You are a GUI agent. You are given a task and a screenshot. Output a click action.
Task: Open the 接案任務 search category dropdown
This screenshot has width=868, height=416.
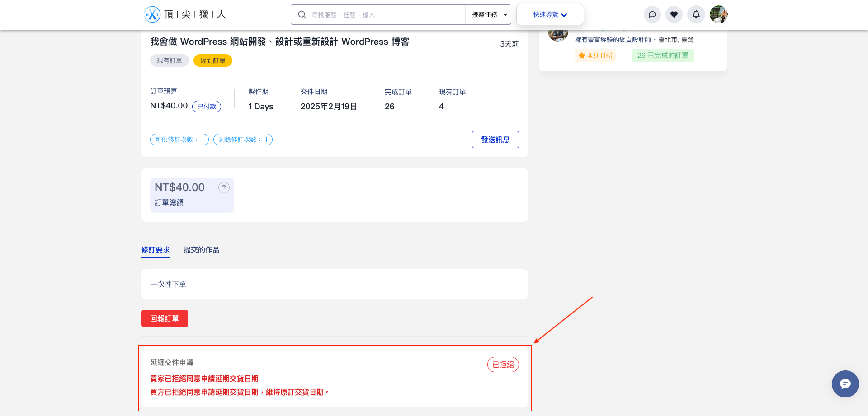pos(487,14)
